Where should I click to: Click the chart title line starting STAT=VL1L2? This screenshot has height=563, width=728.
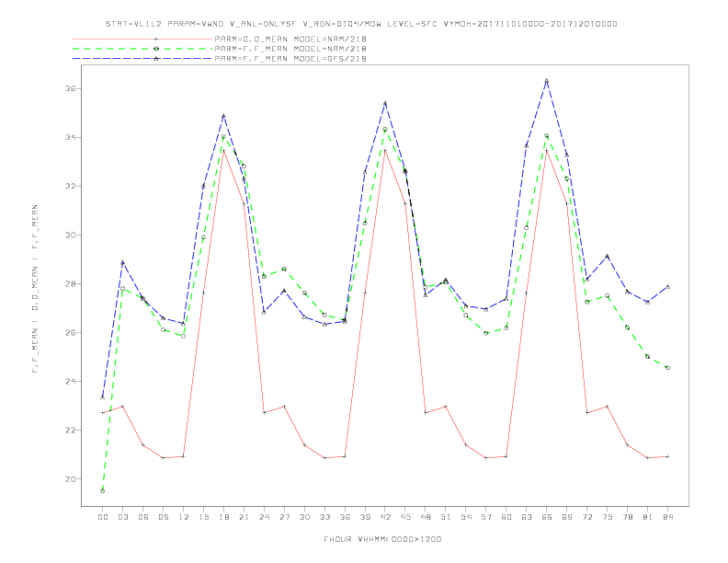[x=361, y=24]
